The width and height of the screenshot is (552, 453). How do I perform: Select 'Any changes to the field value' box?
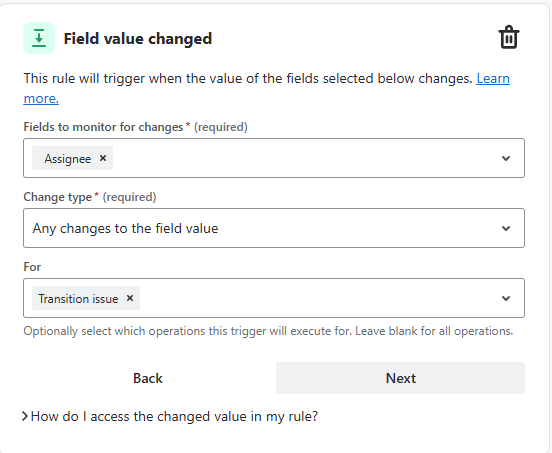[274, 228]
